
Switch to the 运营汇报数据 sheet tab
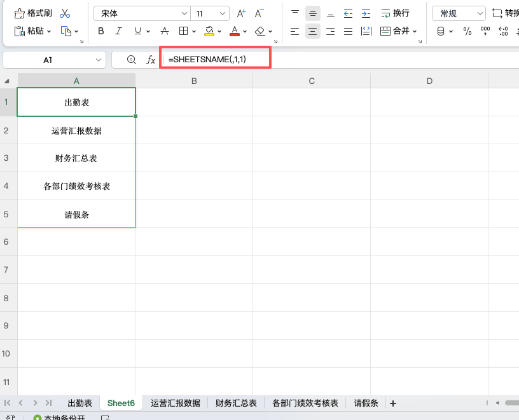point(176,403)
